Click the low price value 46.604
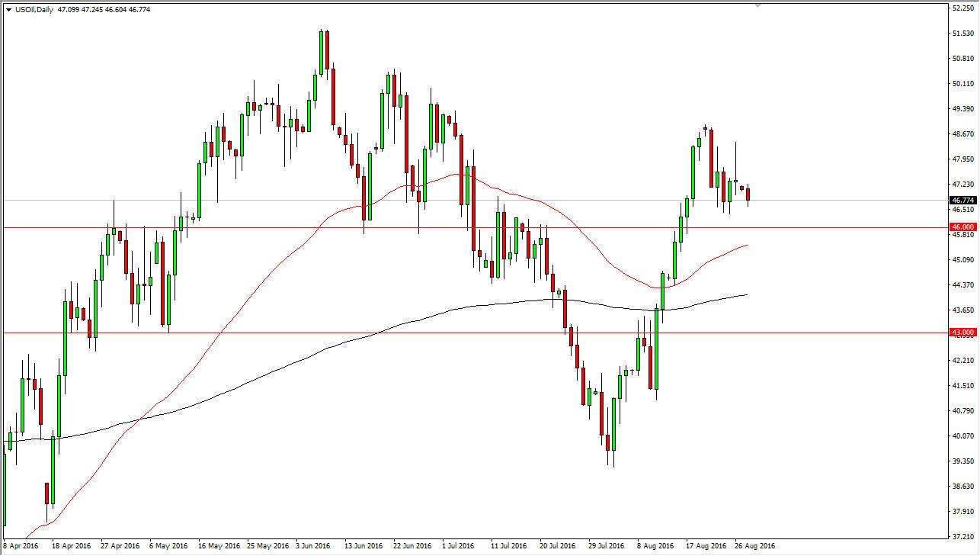The width and height of the screenshot is (980, 556). point(117,10)
